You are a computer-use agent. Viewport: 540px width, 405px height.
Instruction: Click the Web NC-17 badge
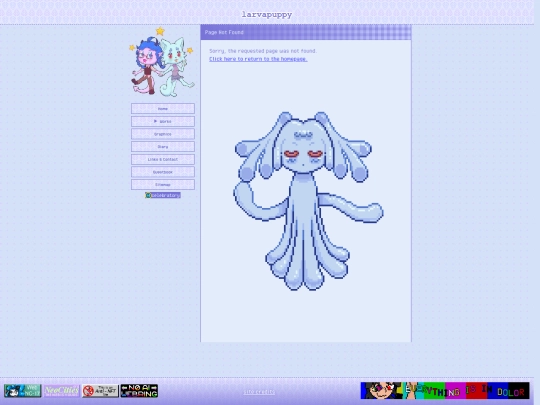pyautogui.click(x=22, y=391)
